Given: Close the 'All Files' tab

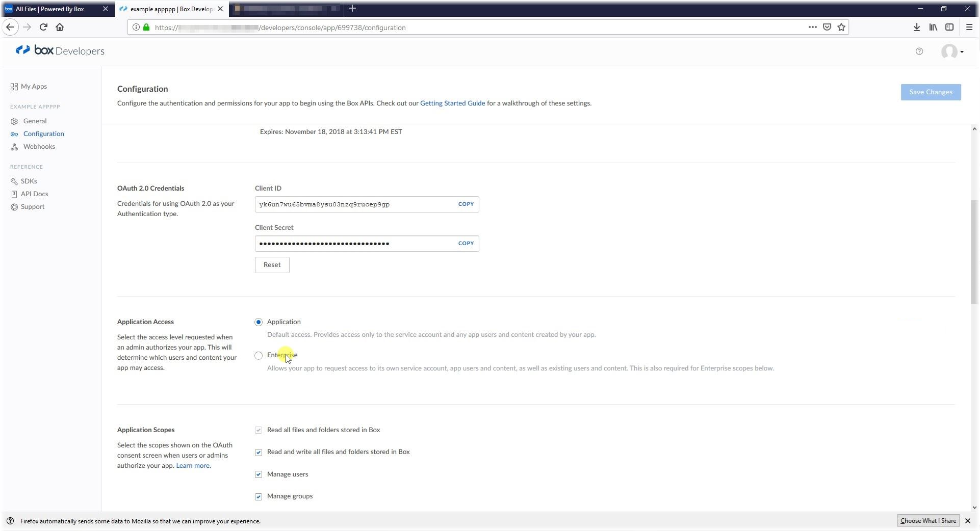Looking at the screenshot, I should pos(106,9).
